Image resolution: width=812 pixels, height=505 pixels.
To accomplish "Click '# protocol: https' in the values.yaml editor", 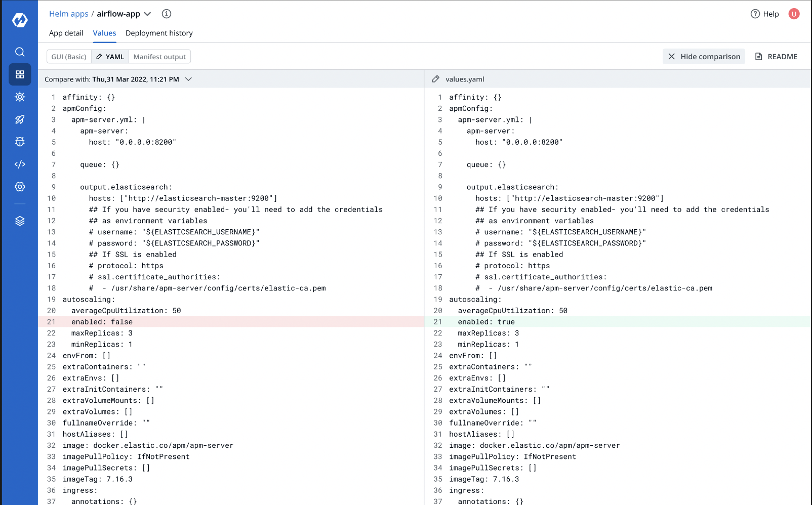I will point(512,266).
